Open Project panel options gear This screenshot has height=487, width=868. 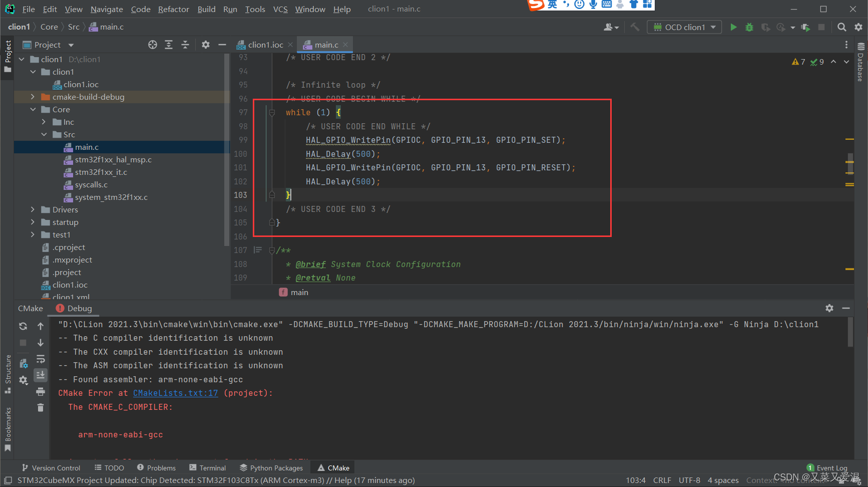tap(206, 45)
